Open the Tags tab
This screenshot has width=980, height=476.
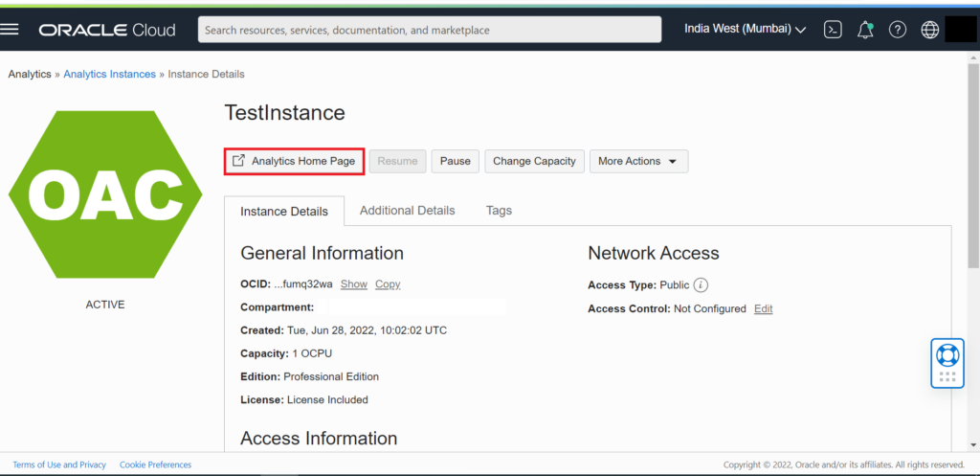(x=499, y=211)
